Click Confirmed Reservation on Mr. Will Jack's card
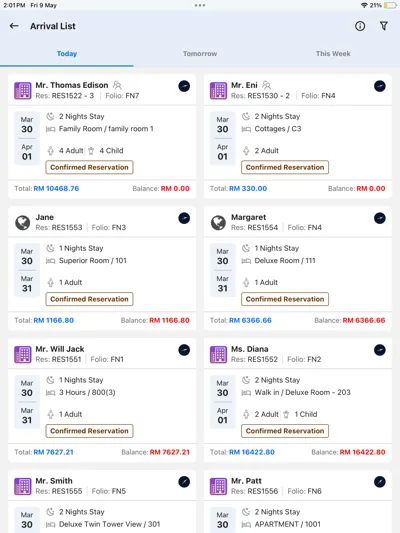Screen dimensions: 400x533 coord(89,431)
